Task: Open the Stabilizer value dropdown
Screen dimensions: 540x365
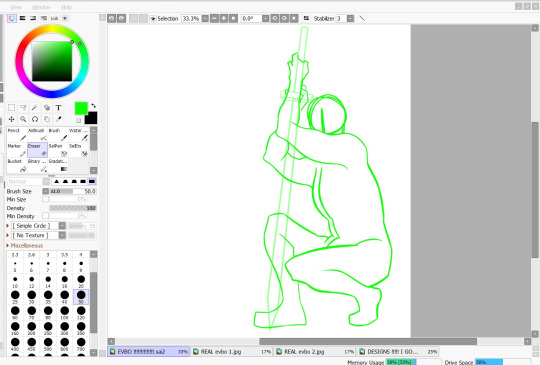Action: pyautogui.click(x=350, y=18)
